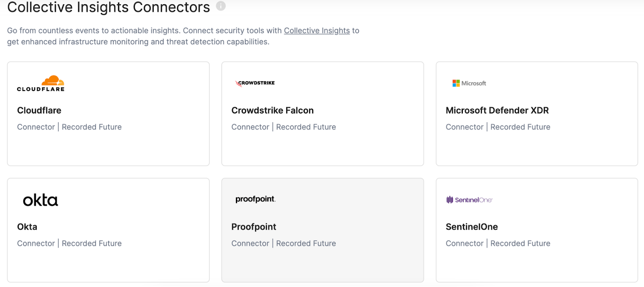Click the info icon beside the page title
Screen dimensions: 644x287
click(221, 6)
